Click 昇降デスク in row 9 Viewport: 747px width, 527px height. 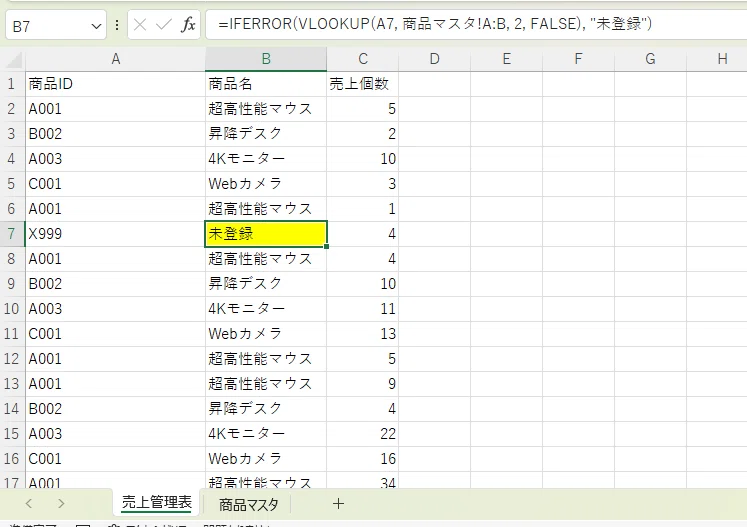pos(266,284)
